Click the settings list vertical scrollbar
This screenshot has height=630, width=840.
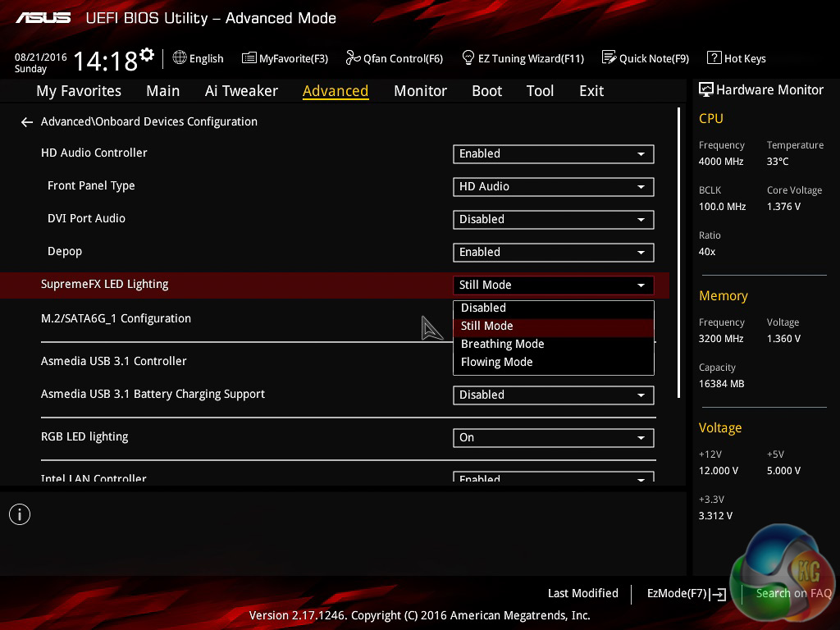678,253
